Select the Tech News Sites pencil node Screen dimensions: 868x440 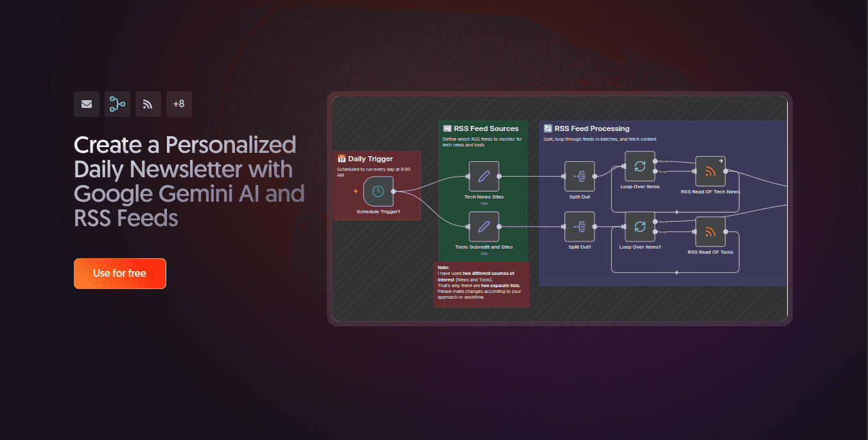pyautogui.click(x=483, y=176)
